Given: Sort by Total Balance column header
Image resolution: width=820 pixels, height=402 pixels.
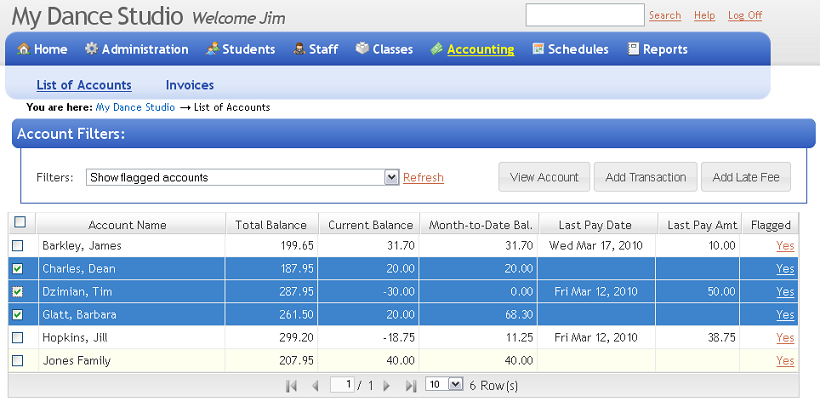Looking at the screenshot, I should (271, 225).
